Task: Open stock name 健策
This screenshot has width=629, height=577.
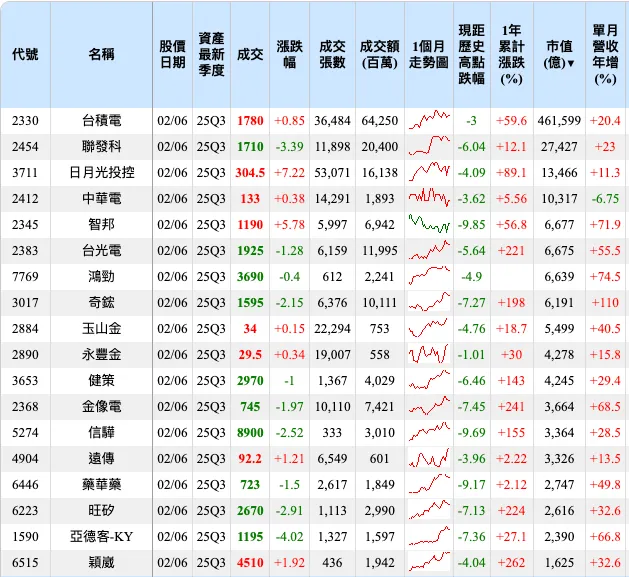Action: pos(101,380)
